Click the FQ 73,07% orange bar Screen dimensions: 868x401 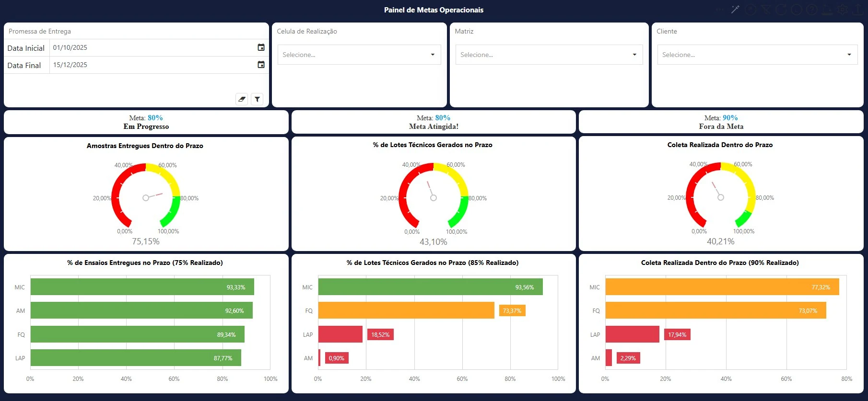(716, 310)
